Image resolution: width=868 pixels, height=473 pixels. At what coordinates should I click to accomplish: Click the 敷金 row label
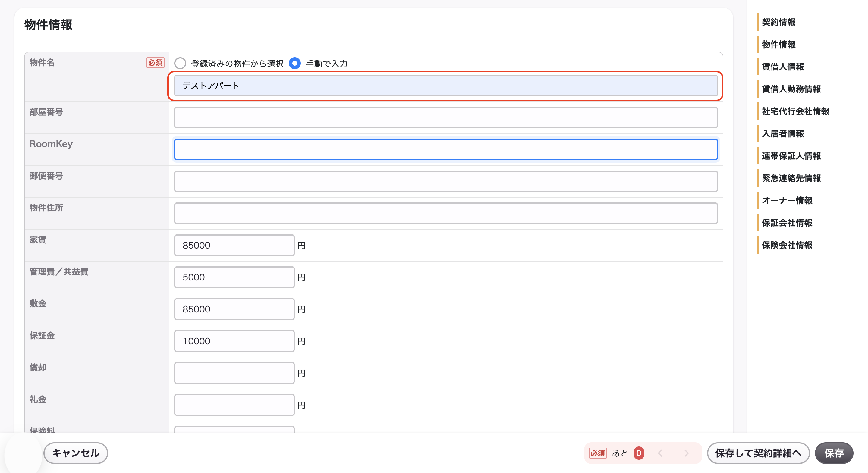point(38,304)
